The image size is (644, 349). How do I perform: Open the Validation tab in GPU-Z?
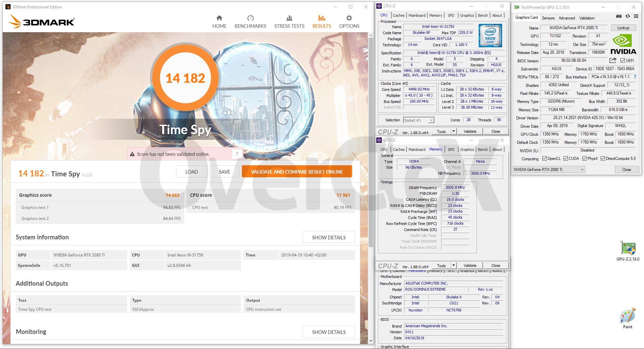587,18
